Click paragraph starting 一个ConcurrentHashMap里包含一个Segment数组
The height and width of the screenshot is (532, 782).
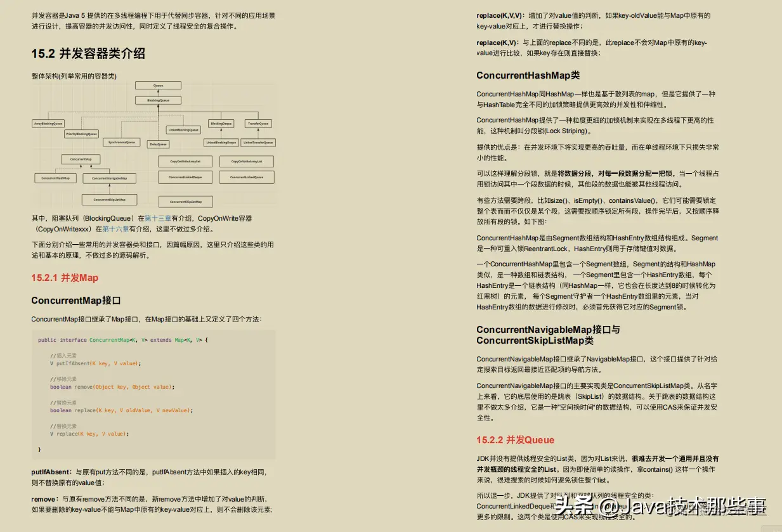coord(597,285)
